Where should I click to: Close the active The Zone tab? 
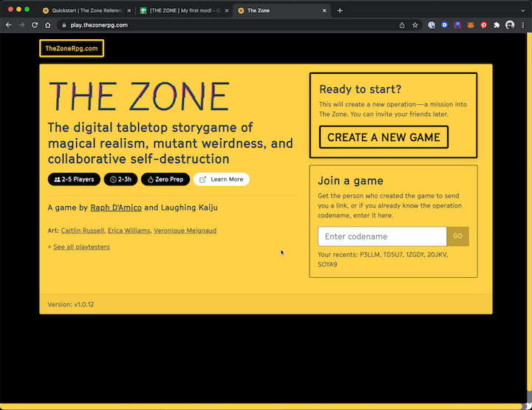pyautogui.click(x=324, y=10)
